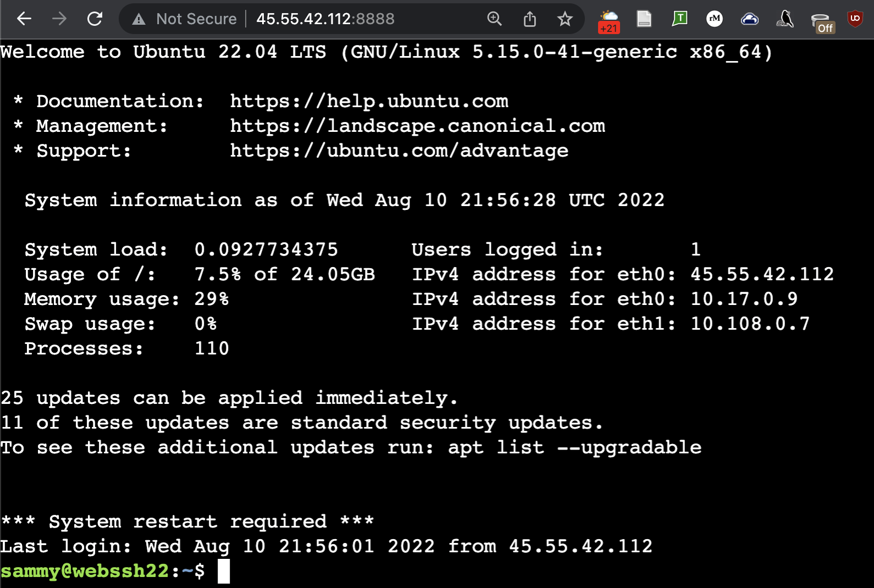Open the cloud-shaped extension icon
This screenshot has width=874, height=588.
click(x=750, y=19)
